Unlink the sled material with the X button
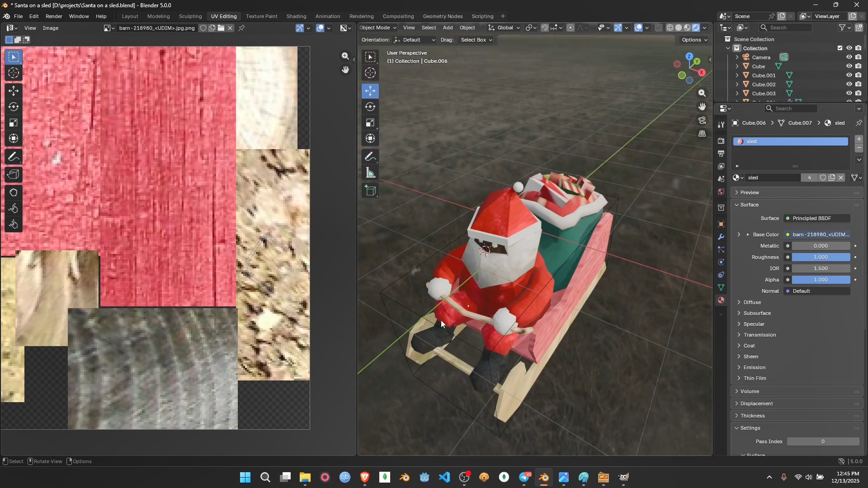Screen dimensions: 868x488 841,178
